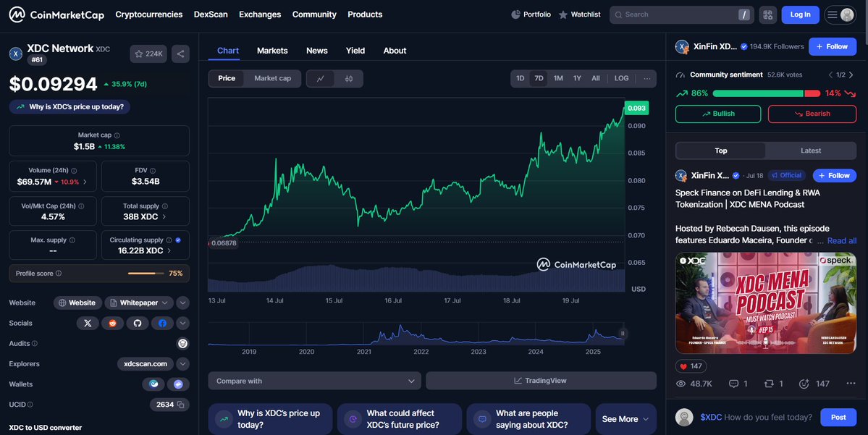Open the X (Twitter) social link
The height and width of the screenshot is (435, 868).
[x=88, y=324]
